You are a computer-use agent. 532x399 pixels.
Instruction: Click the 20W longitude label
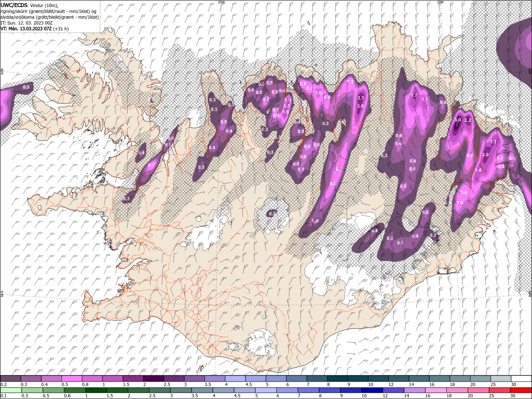[x=221, y=2]
